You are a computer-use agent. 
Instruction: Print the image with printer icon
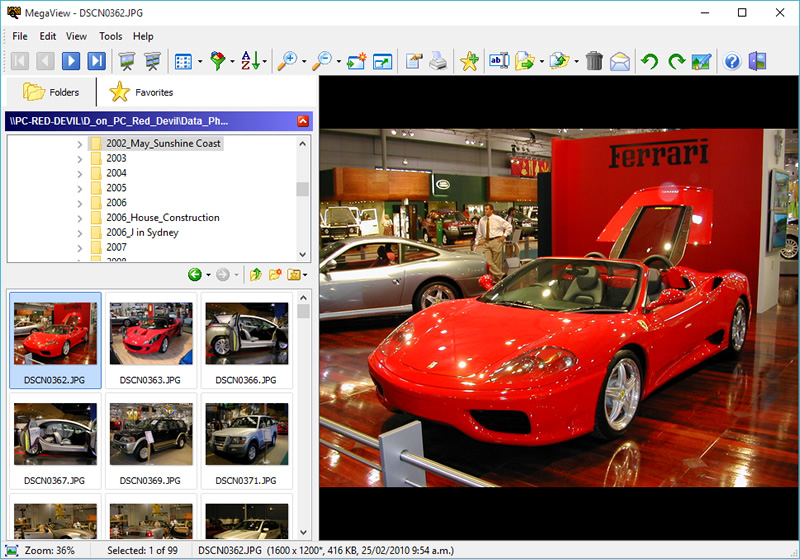tap(438, 61)
